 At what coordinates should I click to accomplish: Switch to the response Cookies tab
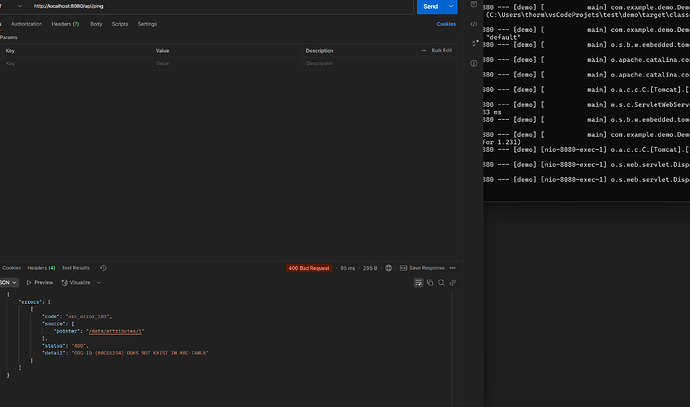click(11, 268)
